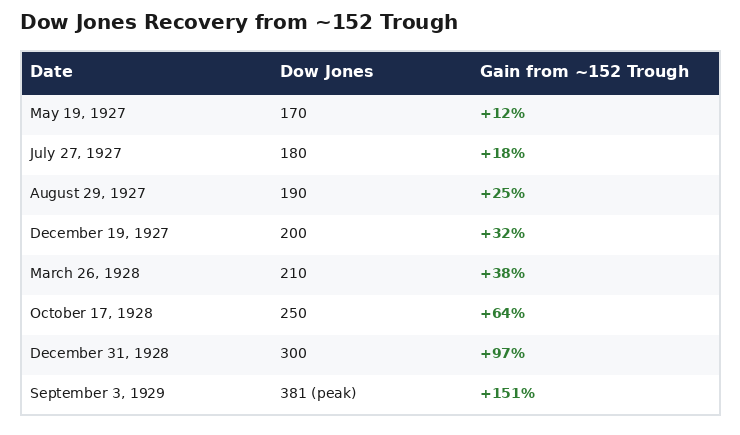Screen dimensions: 740x435
Task: Click the +25% gain cell
Action: [x=502, y=194]
